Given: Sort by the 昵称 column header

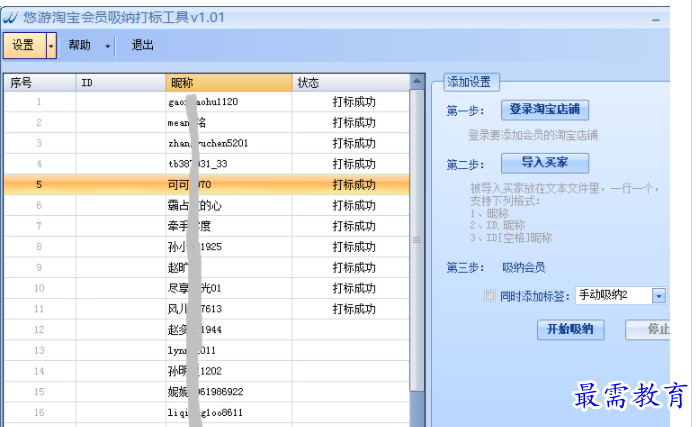Looking at the screenshot, I should click(x=229, y=83).
